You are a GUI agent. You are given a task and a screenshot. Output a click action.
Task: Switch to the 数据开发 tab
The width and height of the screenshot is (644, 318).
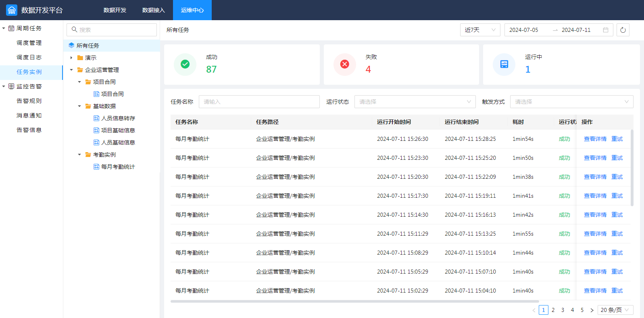pyautogui.click(x=115, y=10)
